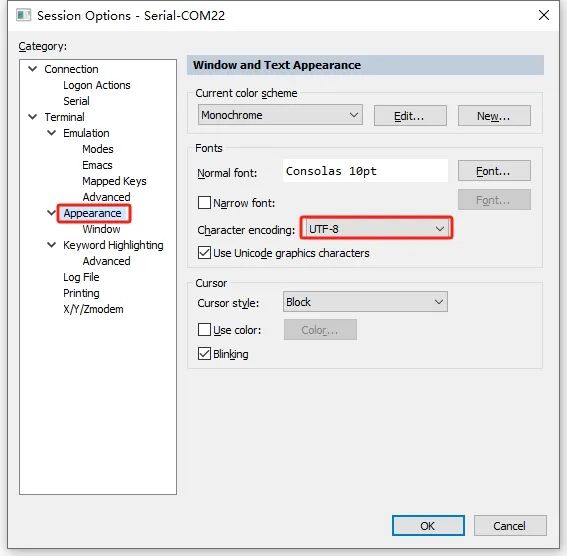Enable the Narrow font checkbox
The height and width of the screenshot is (556, 567).
204,202
